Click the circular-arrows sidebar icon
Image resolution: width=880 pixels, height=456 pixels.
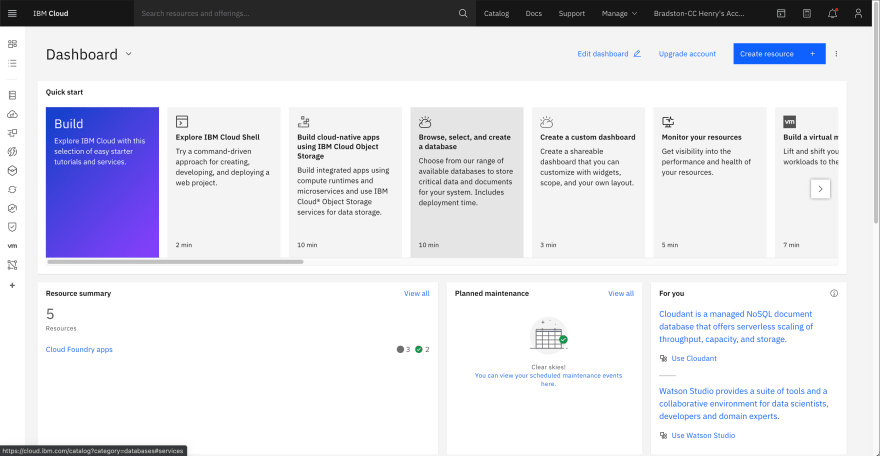pyautogui.click(x=12, y=190)
